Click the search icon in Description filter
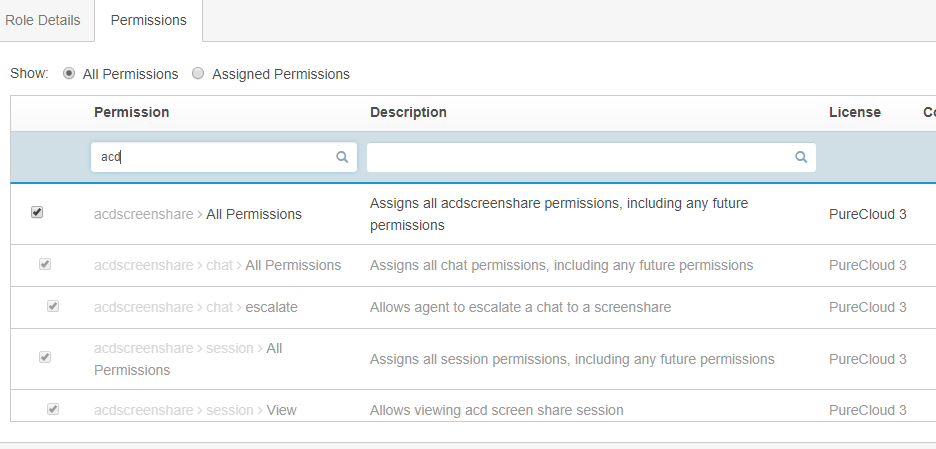Image resolution: width=936 pixels, height=449 pixels. coord(801,157)
